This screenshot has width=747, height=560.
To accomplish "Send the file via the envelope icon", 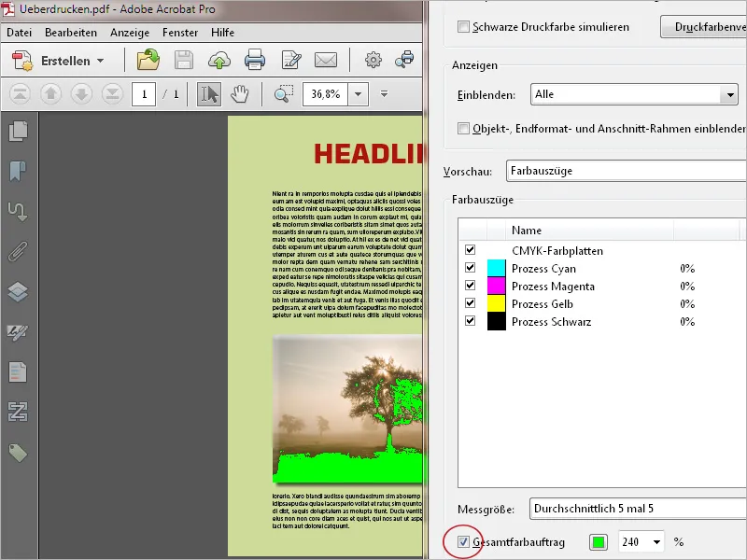I will (326, 60).
